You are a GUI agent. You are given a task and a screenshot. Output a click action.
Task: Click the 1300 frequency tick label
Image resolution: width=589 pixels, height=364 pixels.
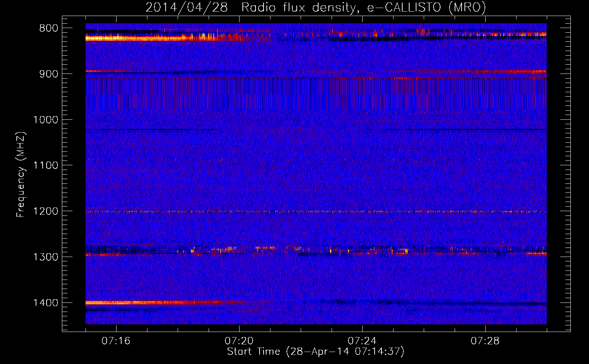[46, 257]
